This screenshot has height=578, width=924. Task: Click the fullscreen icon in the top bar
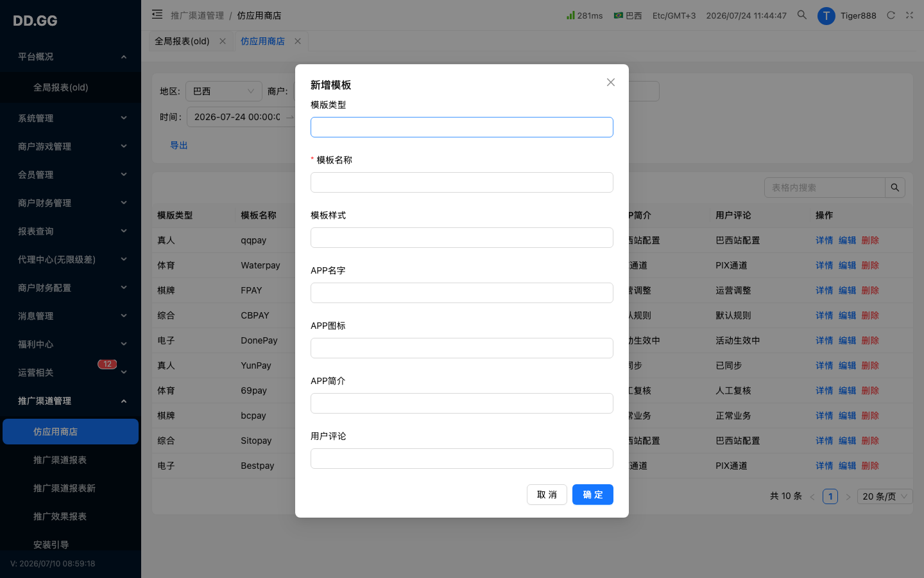coord(909,15)
